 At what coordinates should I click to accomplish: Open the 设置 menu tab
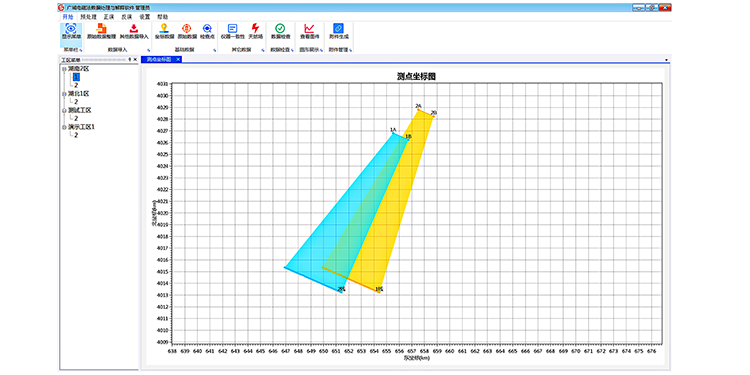point(144,16)
